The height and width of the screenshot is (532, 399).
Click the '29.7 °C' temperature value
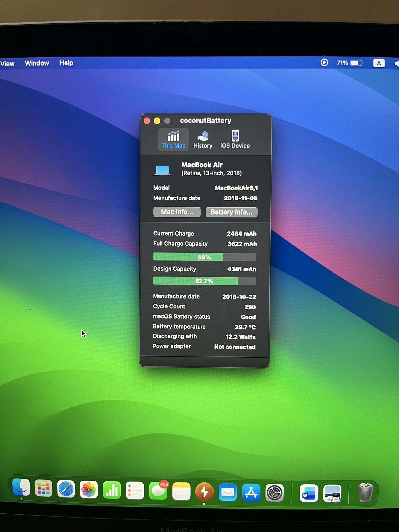coord(245,327)
